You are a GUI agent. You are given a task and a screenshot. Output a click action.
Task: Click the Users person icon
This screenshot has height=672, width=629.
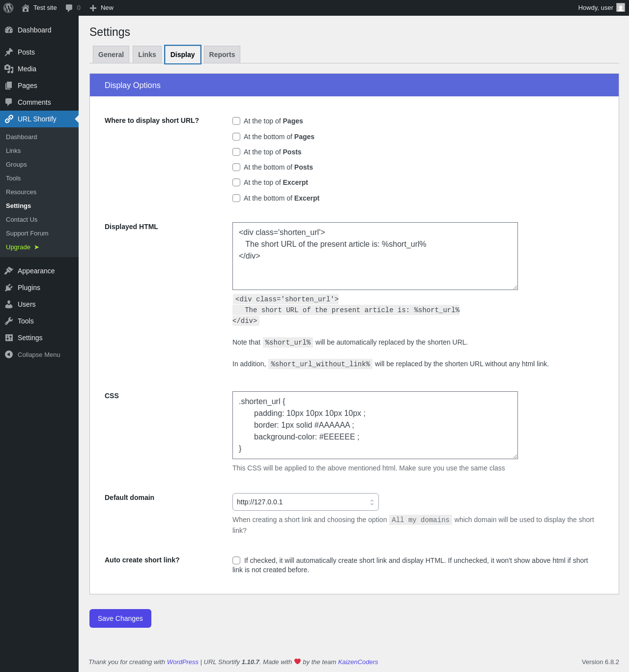coord(9,304)
